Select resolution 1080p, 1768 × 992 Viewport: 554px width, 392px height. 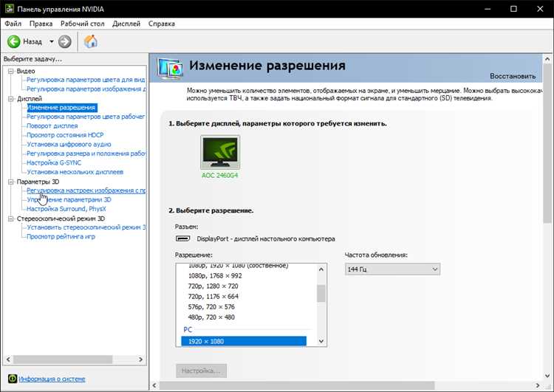pos(215,276)
